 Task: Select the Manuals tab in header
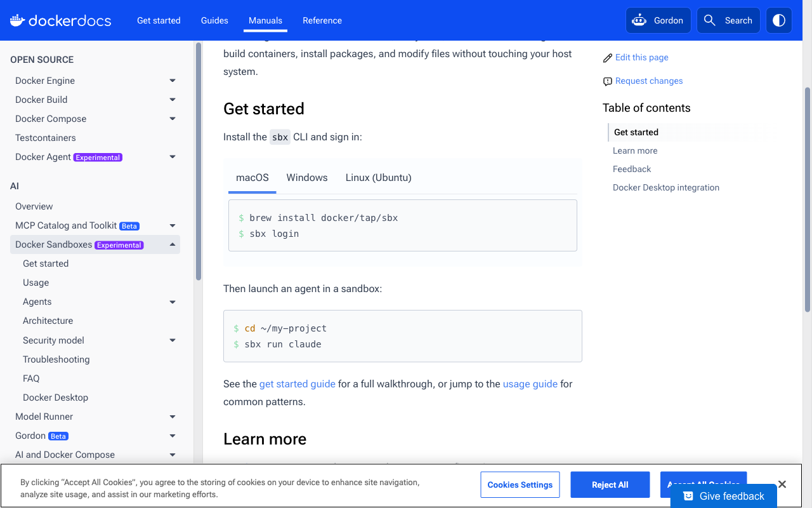pos(265,20)
